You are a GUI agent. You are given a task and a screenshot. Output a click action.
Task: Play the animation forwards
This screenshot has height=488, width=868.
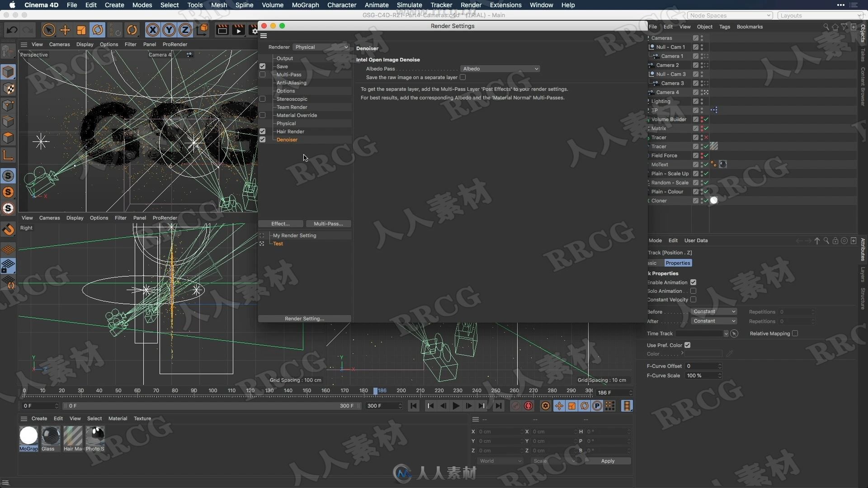coord(456,406)
